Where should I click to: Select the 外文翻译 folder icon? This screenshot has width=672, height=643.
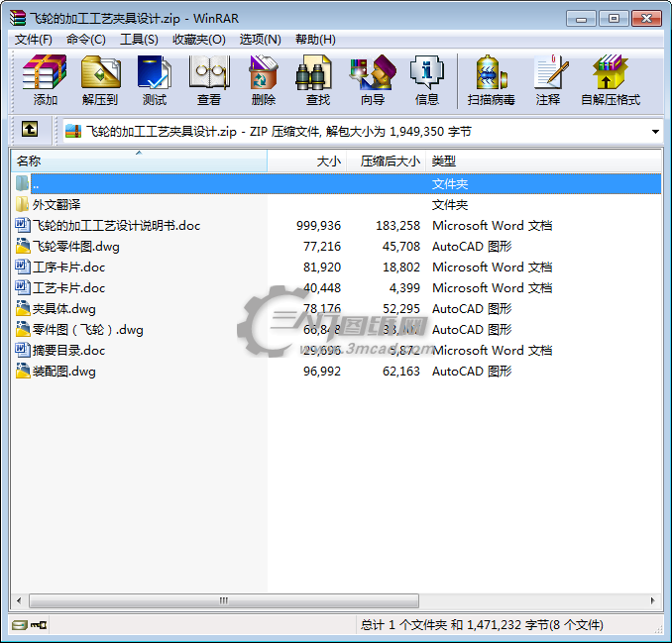click(x=22, y=204)
